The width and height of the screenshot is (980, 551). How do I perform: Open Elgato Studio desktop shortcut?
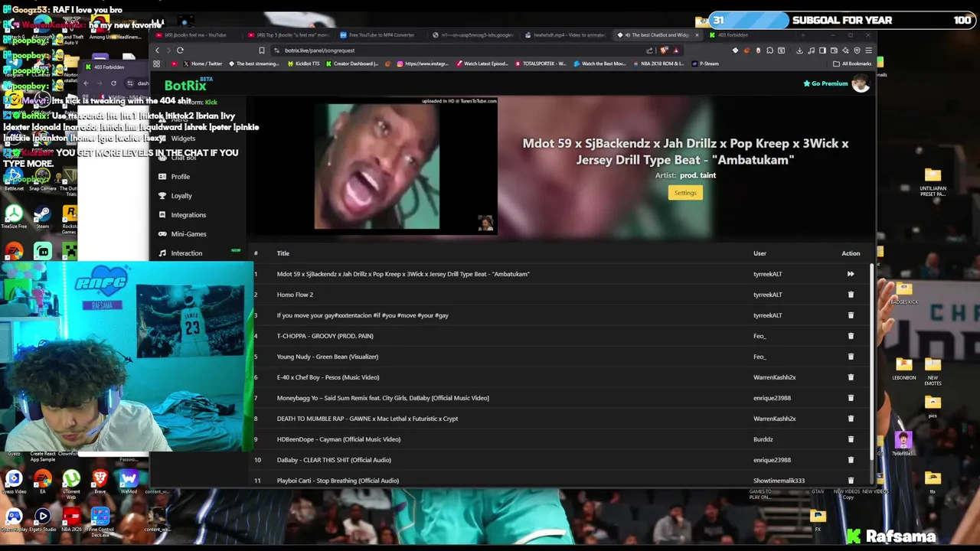[42, 520]
